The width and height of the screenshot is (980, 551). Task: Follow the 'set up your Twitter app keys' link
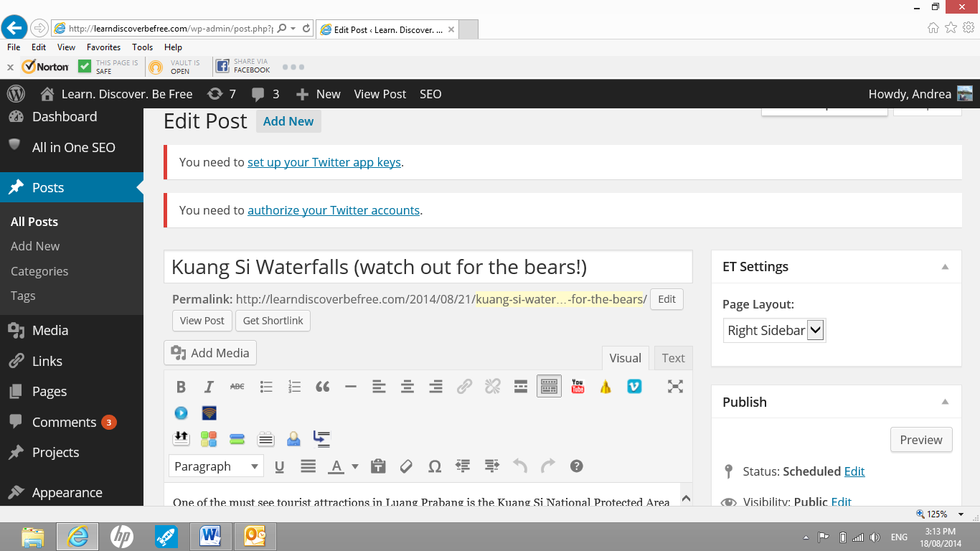click(324, 162)
